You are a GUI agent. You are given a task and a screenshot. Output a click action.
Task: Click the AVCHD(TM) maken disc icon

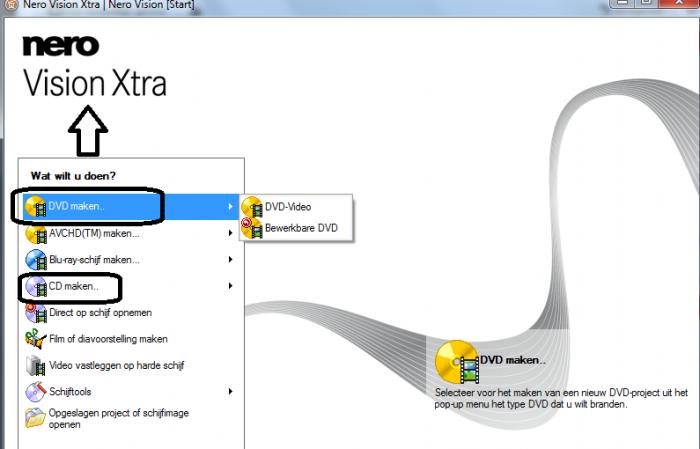point(36,233)
